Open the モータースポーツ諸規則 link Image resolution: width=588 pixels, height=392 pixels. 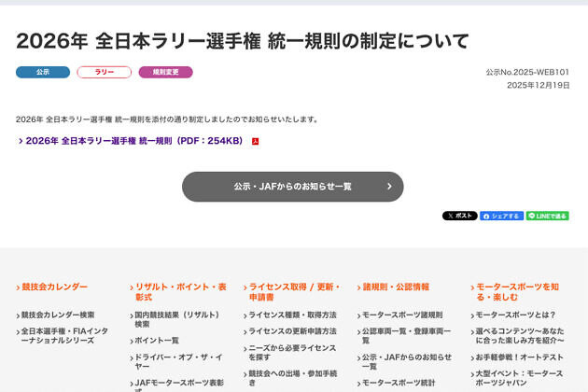coord(401,315)
